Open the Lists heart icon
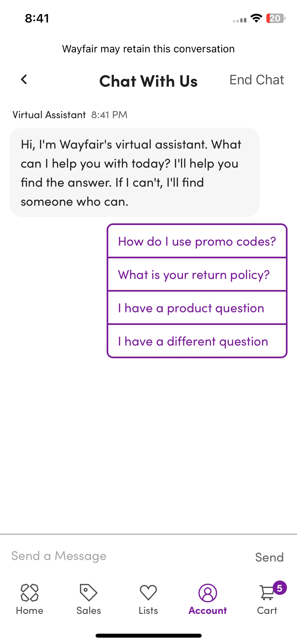The image size is (297, 644). click(x=148, y=592)
